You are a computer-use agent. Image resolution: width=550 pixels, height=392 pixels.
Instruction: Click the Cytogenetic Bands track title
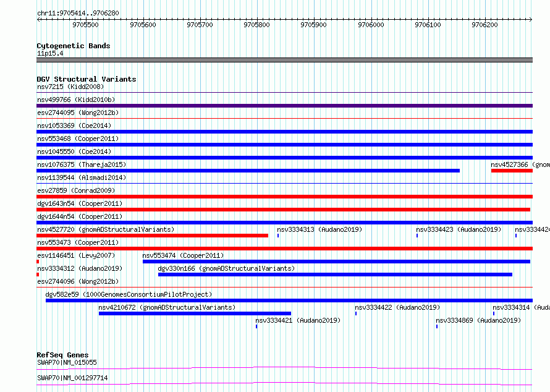pyautogui.click(x=74, y=46)
